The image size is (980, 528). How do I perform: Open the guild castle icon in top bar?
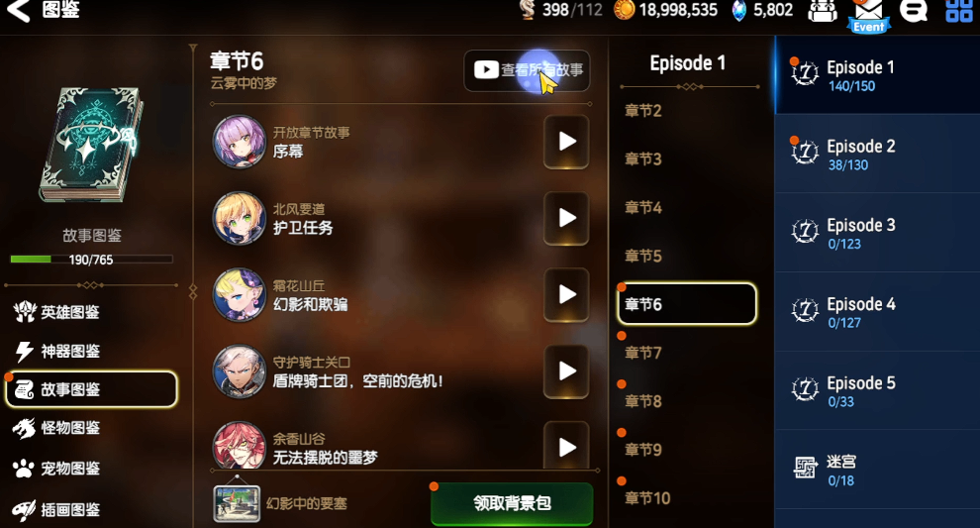[x=823, y=11]
